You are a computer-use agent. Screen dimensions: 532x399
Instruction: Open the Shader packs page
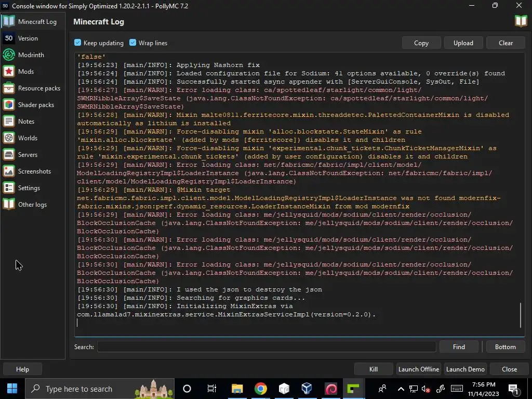point(33,105)
